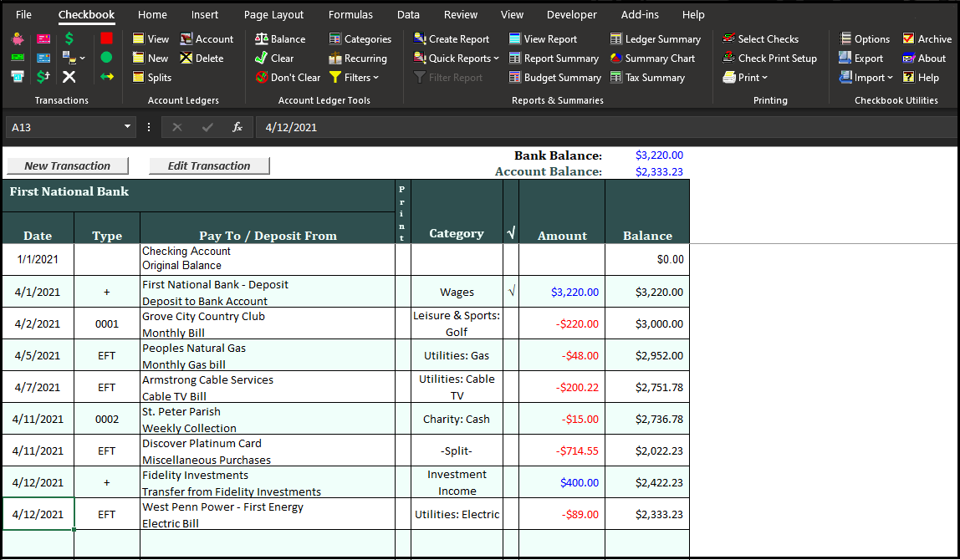Click the Archive icon in Checkbook Utilities

[927, 38]
